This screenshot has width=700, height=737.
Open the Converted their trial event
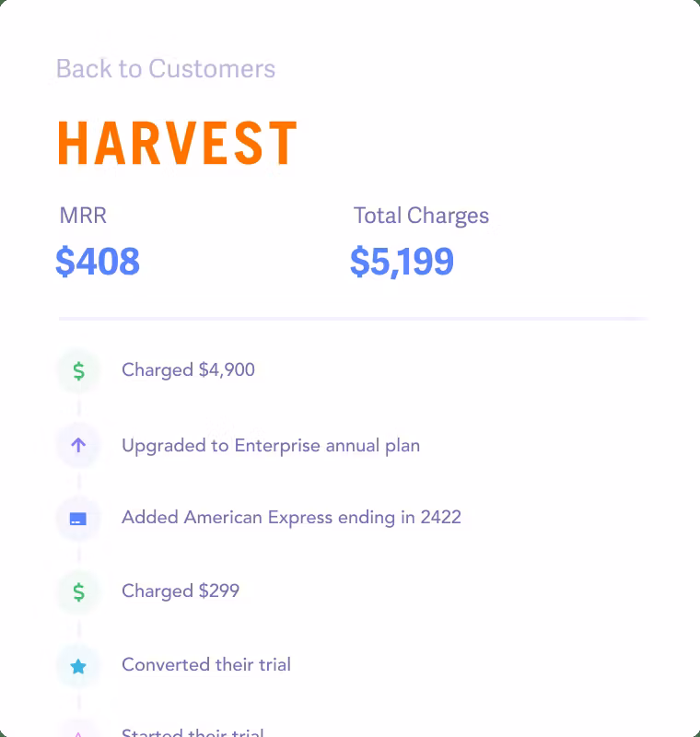206,665
